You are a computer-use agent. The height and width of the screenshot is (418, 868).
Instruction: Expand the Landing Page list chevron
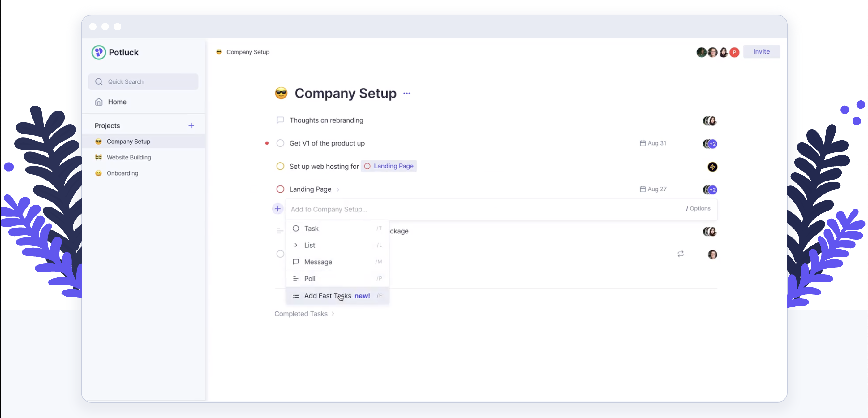tap(337, 190)
